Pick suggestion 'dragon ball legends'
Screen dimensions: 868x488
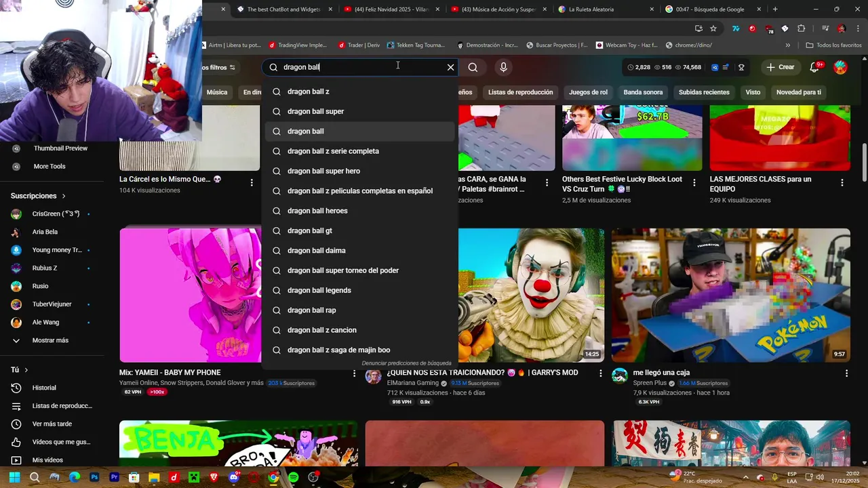pyautogui.click(x=359, y=290)
